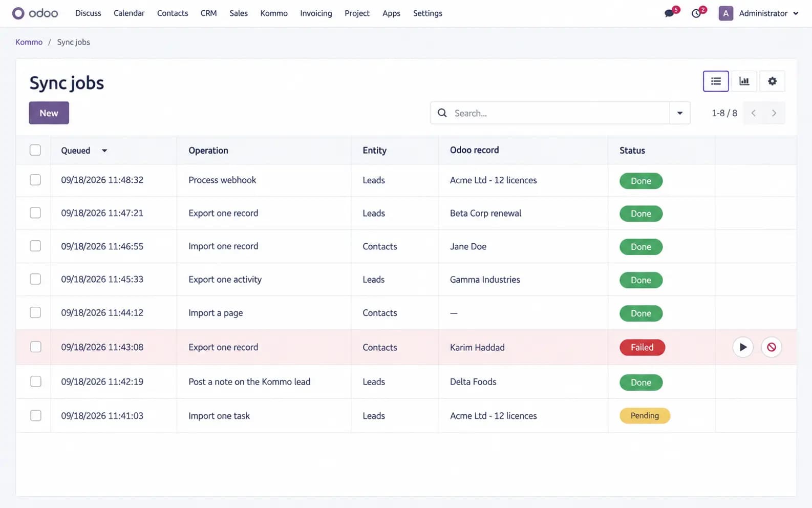812x508 pixels.
Task: Click the Operation column header
Action: [x=208, y=151]
